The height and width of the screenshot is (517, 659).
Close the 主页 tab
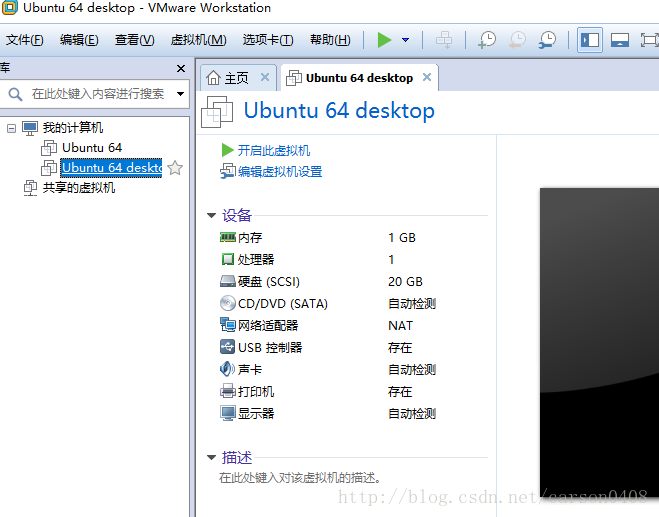pos(265,77)
